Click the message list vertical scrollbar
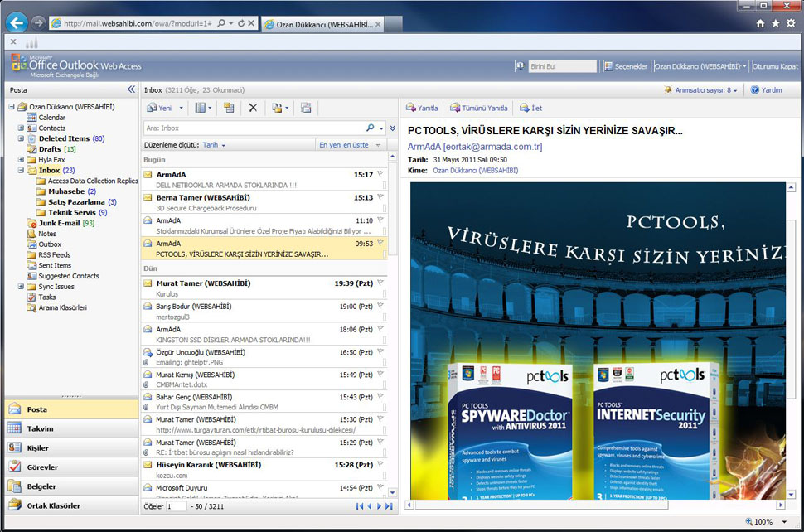Viewport: 804px width, 532px height. pyautogui.click(x=392, y=207)
